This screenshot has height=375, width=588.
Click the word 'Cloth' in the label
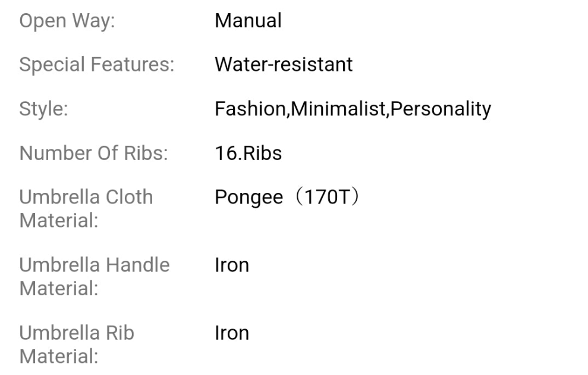click(129, 197)
